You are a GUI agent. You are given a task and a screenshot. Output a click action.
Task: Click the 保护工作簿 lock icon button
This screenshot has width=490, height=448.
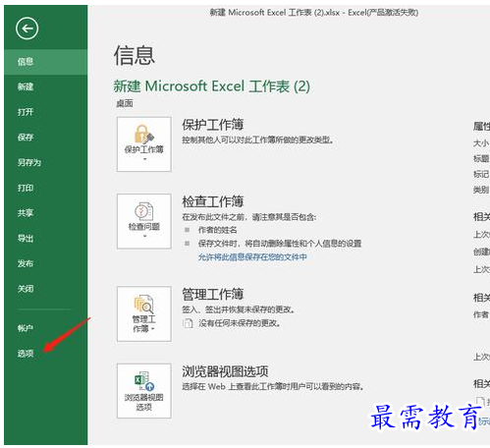pyautogui.click(x=144, y=143)
